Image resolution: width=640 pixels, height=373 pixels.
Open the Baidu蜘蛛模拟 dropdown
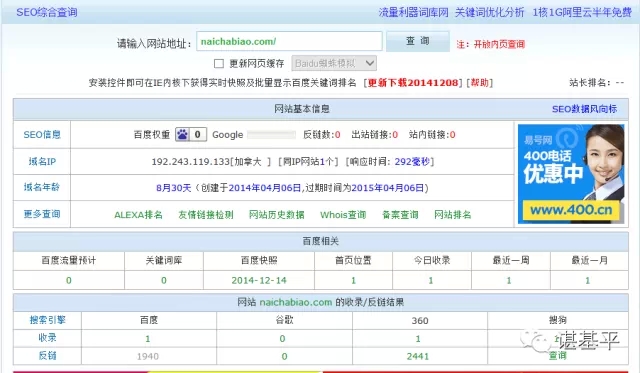(x=334, y=63)
